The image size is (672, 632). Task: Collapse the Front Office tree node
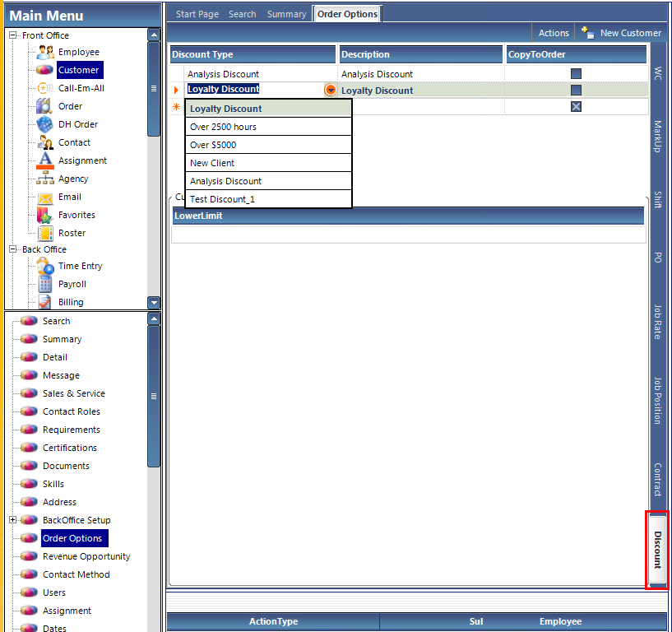[13, 35]
